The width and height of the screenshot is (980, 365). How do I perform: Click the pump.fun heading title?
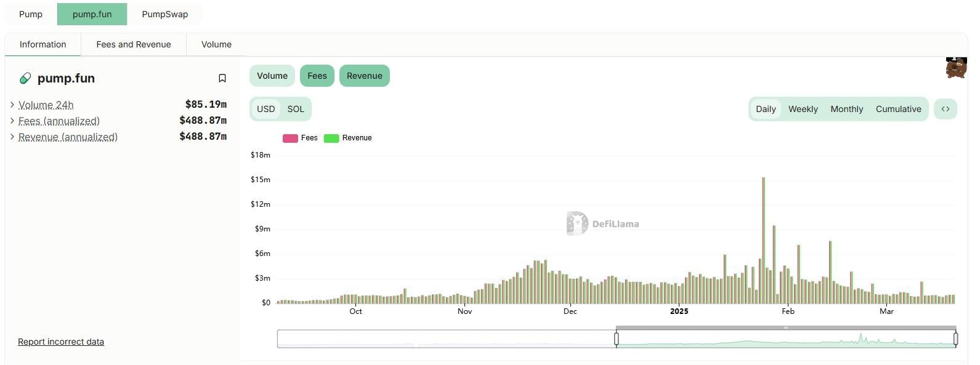coord(66,78)
